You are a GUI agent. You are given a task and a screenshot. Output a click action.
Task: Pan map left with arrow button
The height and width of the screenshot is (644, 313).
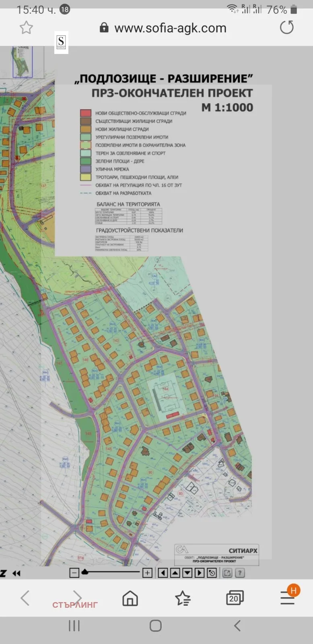[x=163, y=573]
